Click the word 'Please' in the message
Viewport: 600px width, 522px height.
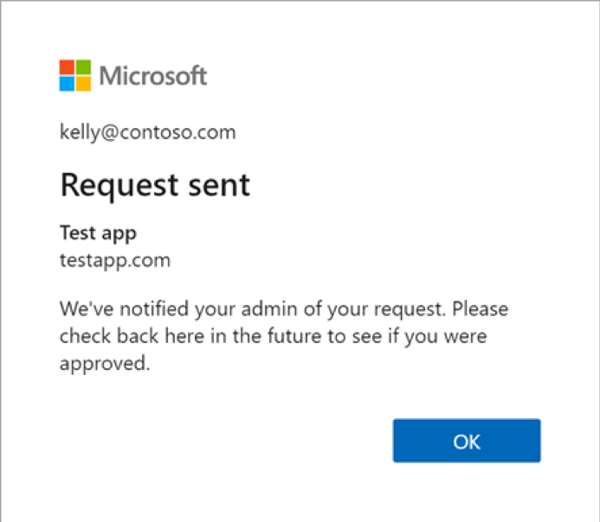pyautogui.click(x=480, y=309)
